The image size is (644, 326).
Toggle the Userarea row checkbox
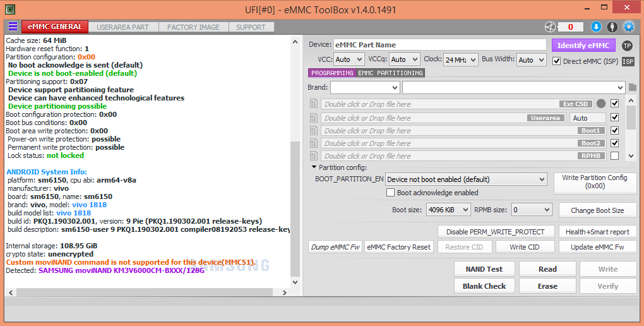point(614,118)
